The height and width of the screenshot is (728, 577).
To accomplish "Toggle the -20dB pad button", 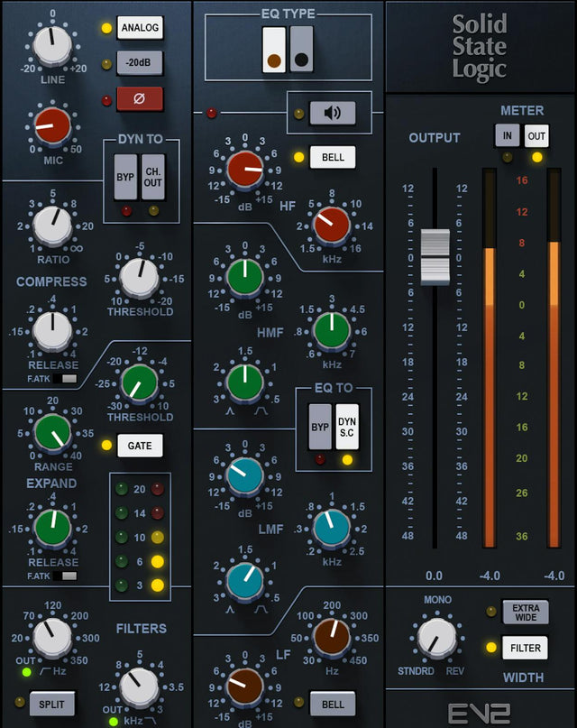I will [140, 64].
